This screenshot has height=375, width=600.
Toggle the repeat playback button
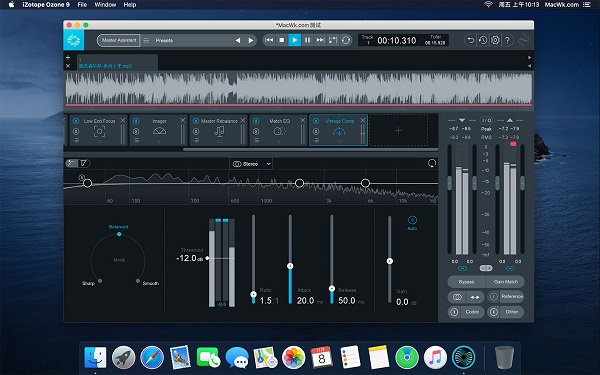(x=346, y=40)
